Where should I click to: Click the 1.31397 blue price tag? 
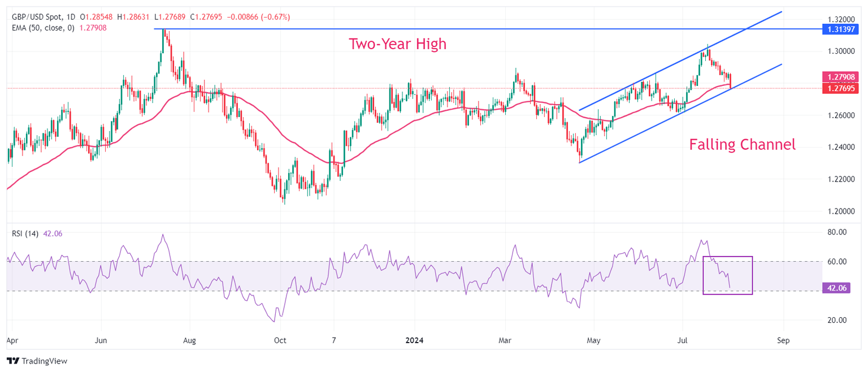[841, 29]
